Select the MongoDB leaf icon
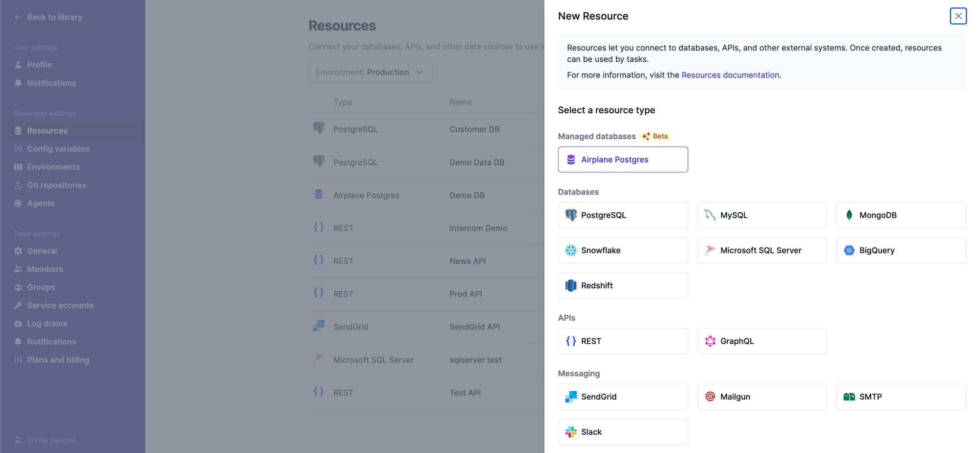Image resolution: width=980 pixels, height=453 pixels. click(849, 215)
